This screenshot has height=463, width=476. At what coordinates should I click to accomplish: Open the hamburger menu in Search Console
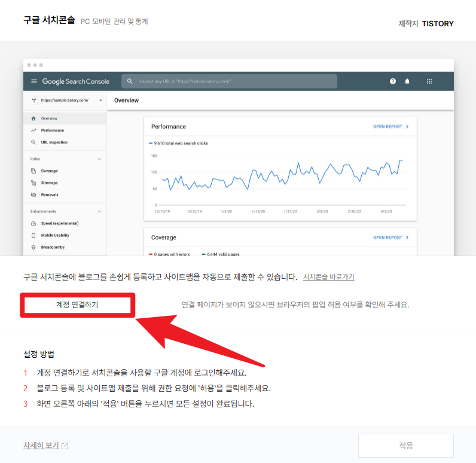[34, 81]
